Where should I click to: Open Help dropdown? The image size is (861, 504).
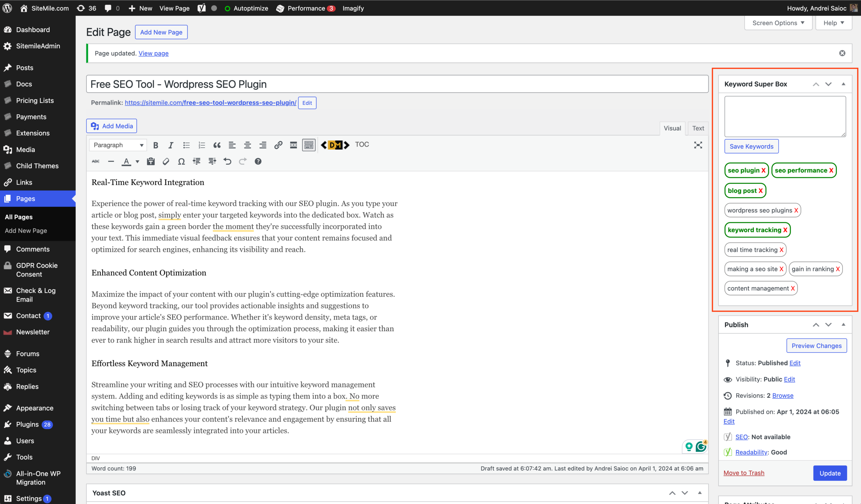click(x=834, y=23)
